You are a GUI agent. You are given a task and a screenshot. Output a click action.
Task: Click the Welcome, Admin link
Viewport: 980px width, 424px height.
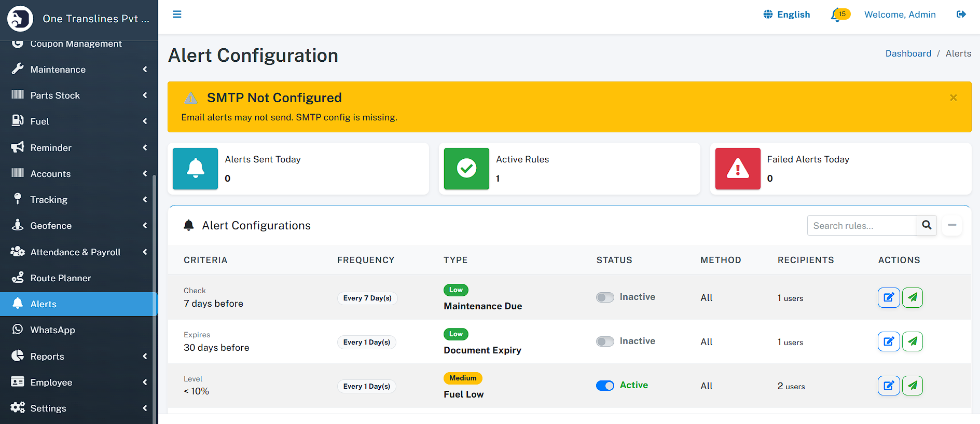tap(900, 15)
